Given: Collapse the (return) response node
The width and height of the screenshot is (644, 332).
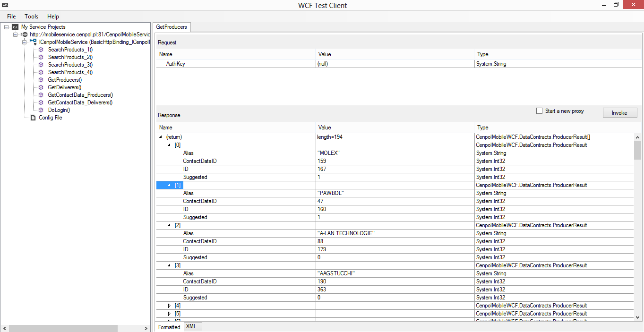Looking at the screenshot, I should (161, 137).
